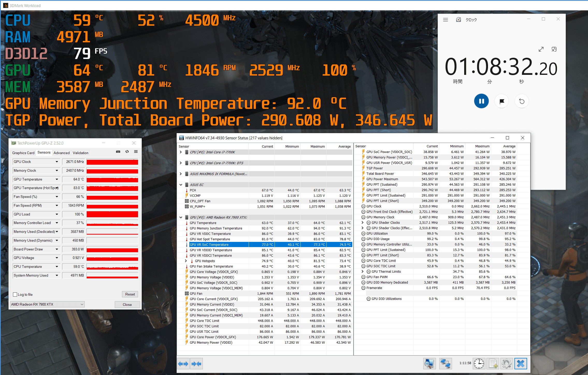Screen dimensions: 588x375
Task: Click the TGP Power lightning icon
Action: coord(363,168)
